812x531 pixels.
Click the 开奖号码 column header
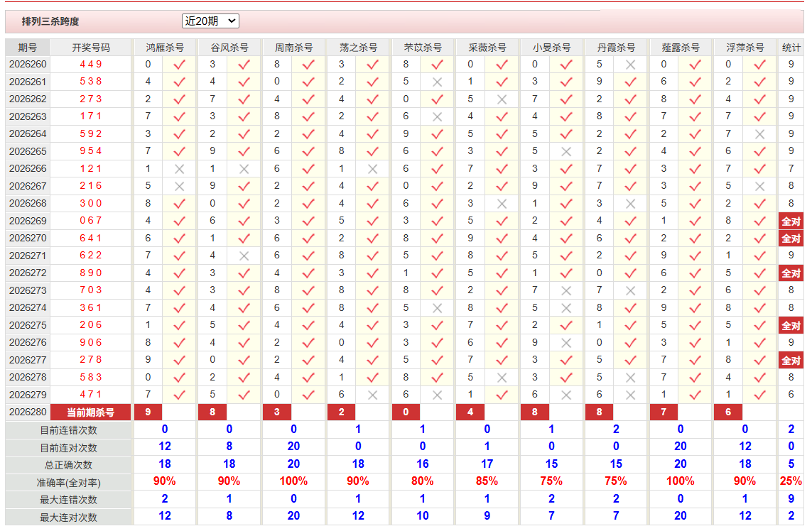[x=91, y=48]
